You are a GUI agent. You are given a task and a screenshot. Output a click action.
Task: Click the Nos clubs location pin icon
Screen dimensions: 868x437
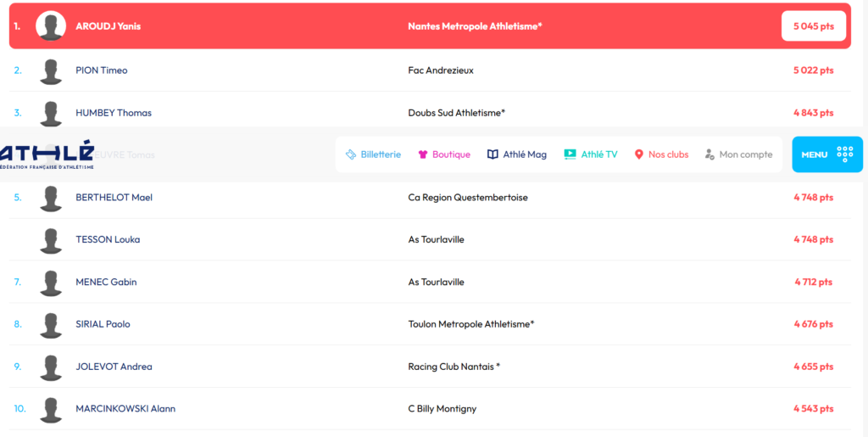click(639, 154)
